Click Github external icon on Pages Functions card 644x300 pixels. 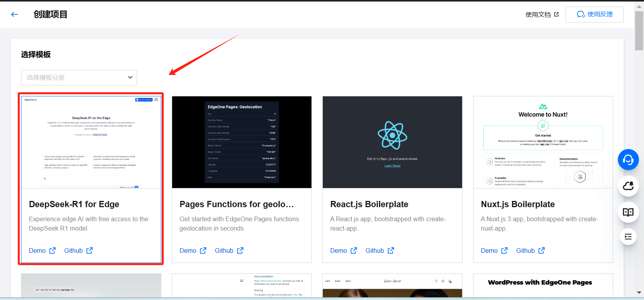240,250
